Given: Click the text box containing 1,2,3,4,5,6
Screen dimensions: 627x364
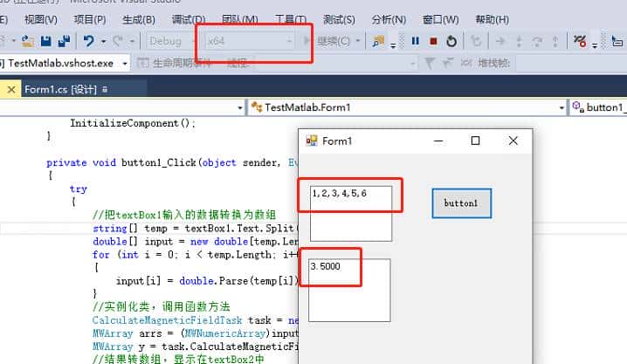Looking at the screenshot, I should point(351,214).
